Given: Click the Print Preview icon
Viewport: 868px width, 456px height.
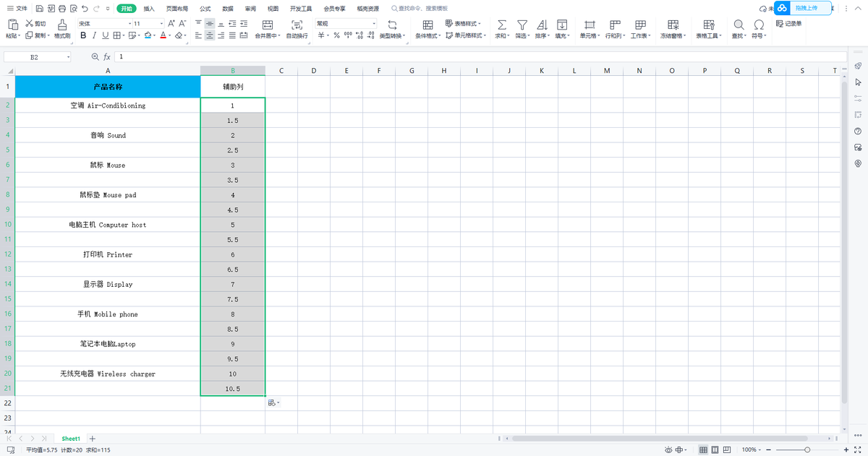Looking at the screenshot, I should [74, 9].
